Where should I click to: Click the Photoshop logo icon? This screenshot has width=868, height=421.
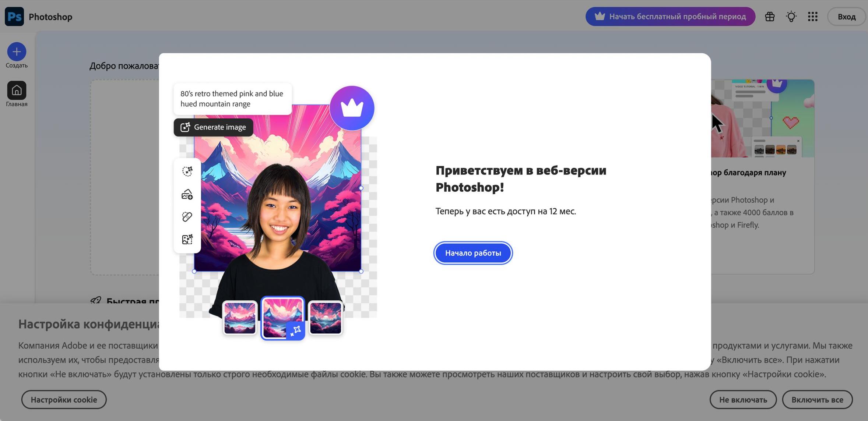point(14,16)
